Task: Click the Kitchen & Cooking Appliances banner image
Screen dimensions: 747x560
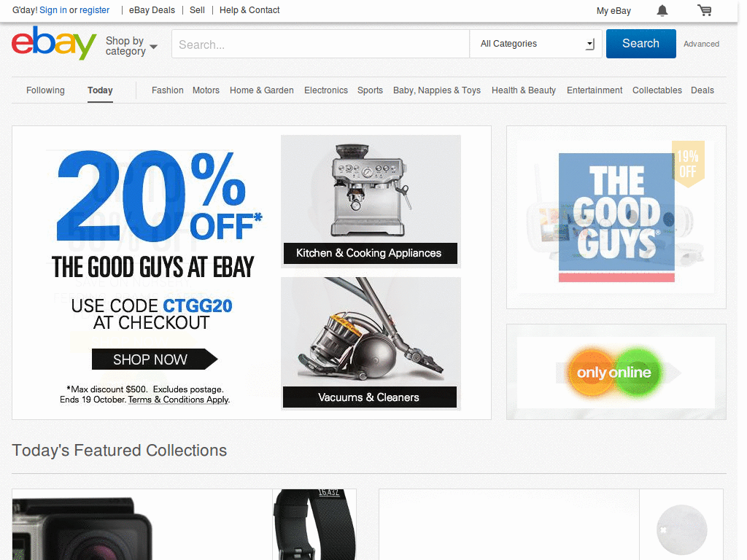Action: (x=370, y=201)
